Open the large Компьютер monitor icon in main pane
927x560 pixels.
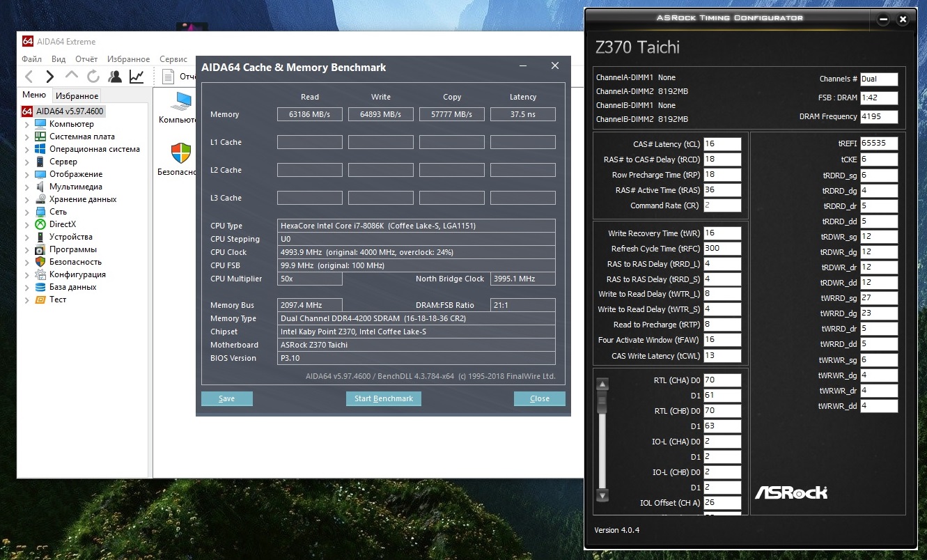(182, 101)
